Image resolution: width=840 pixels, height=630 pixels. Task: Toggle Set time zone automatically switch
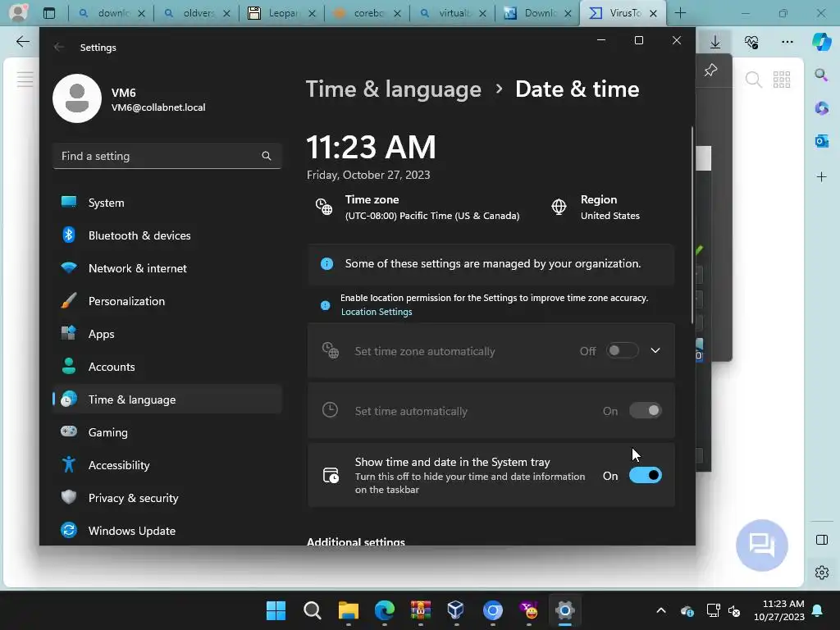[622, 350]
